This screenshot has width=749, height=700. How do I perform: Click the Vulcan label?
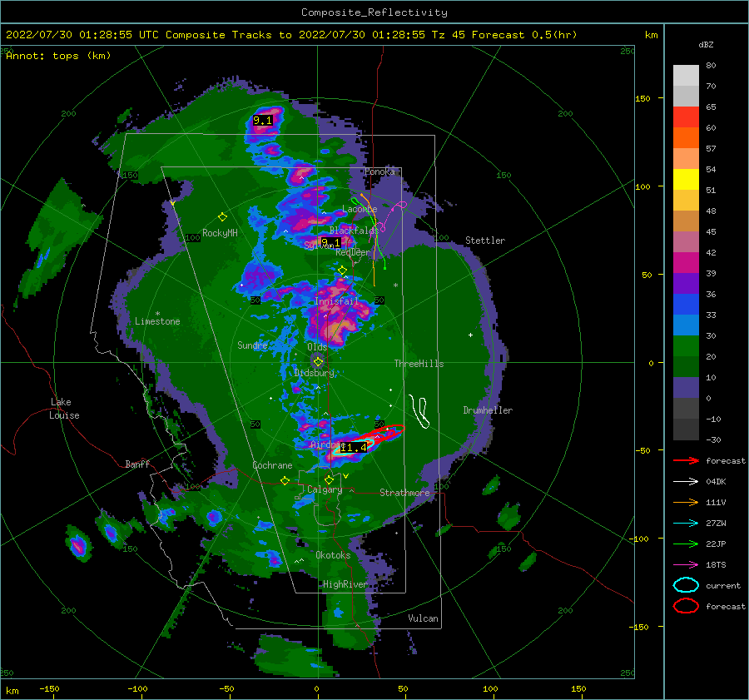pos(423,618)
